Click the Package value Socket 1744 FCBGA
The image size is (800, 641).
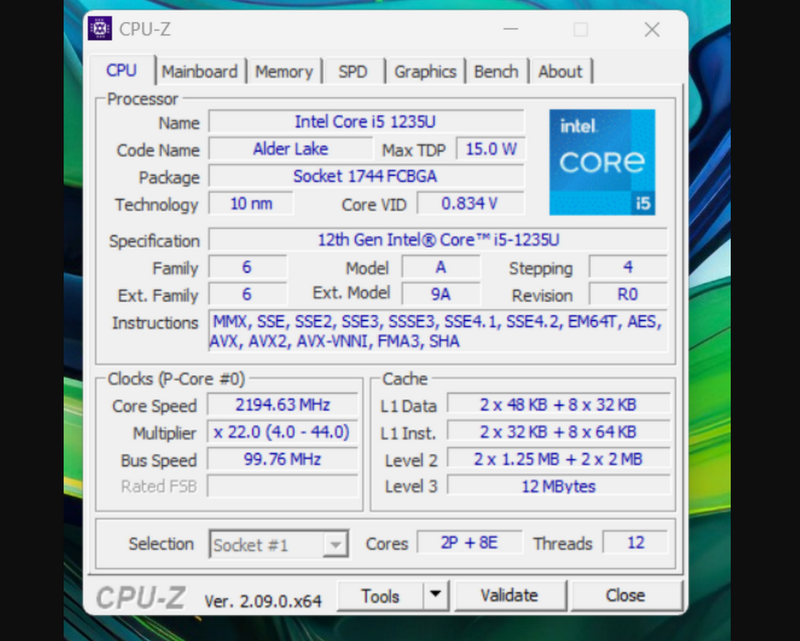tap(366, 176)
